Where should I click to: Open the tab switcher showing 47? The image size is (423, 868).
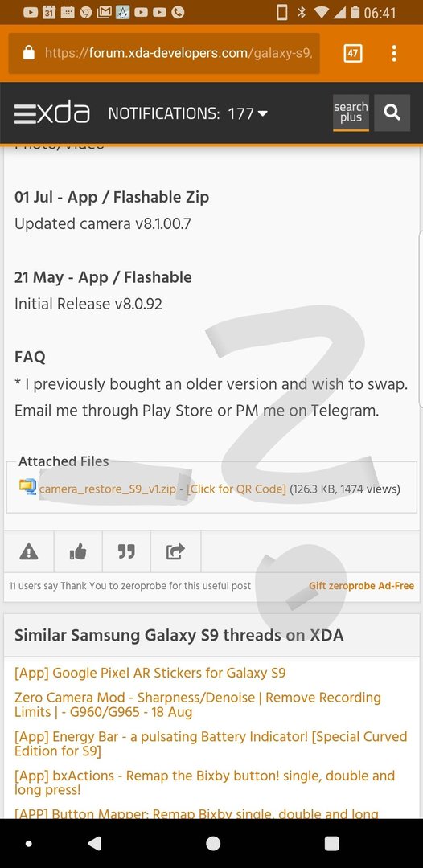tap(353, 54)
